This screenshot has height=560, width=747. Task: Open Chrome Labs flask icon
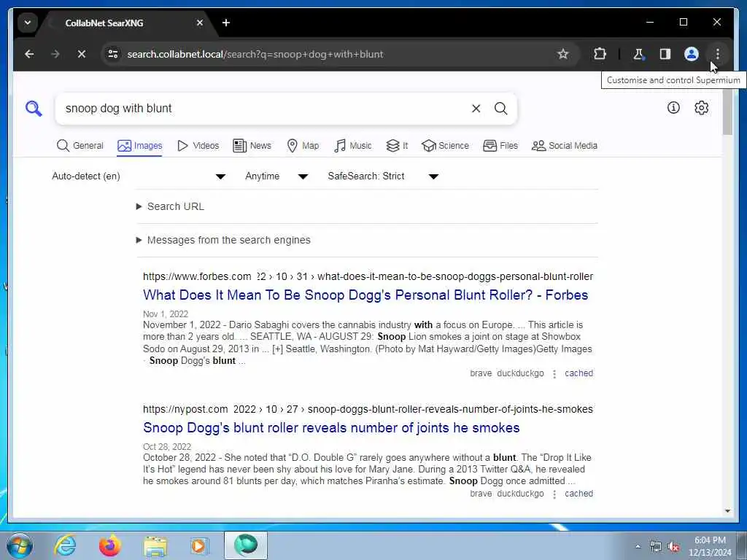(638, 54)
